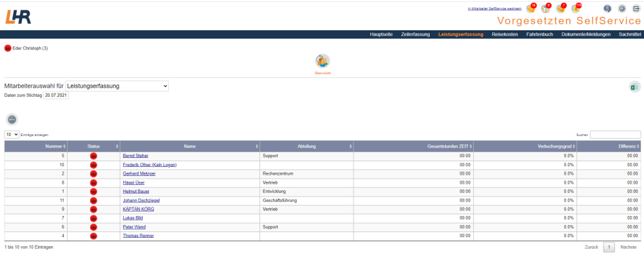The width and height of the screenshot is (644, 254).
Task: Open employee Bernd Staher
Action: coord(135,156)
